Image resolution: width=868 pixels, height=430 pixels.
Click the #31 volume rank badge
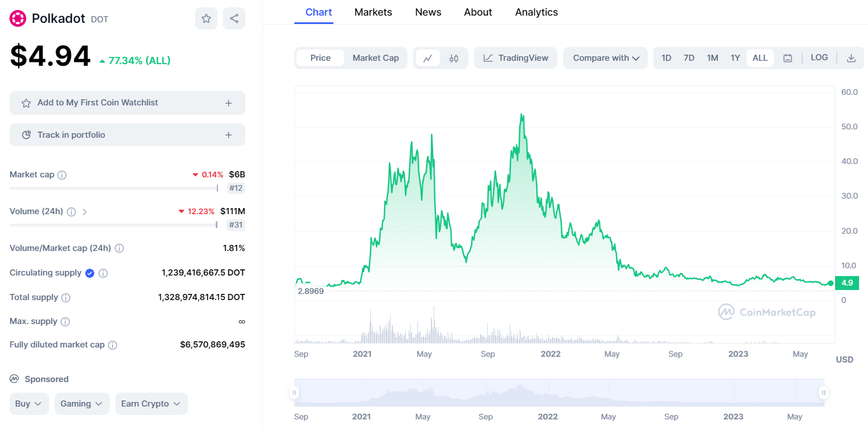pos(236,225)
